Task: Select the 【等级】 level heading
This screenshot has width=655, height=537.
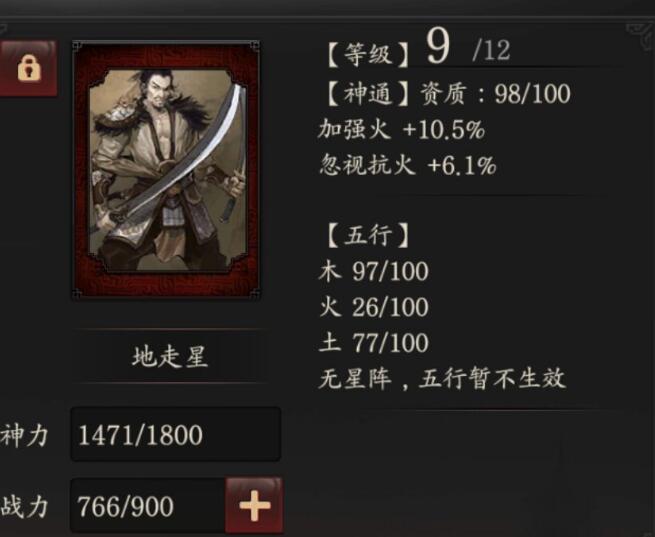Action: pyautogui.click(x=368, y=55)
